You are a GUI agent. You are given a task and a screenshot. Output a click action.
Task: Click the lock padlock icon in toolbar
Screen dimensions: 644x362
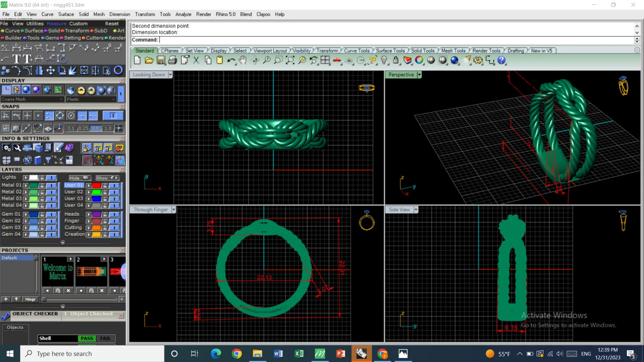pos(396,60)
